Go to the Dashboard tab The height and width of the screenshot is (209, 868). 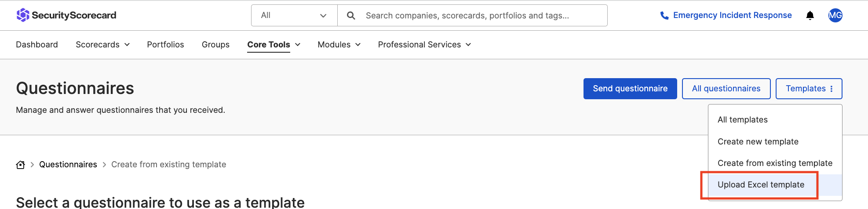[37, 45]
